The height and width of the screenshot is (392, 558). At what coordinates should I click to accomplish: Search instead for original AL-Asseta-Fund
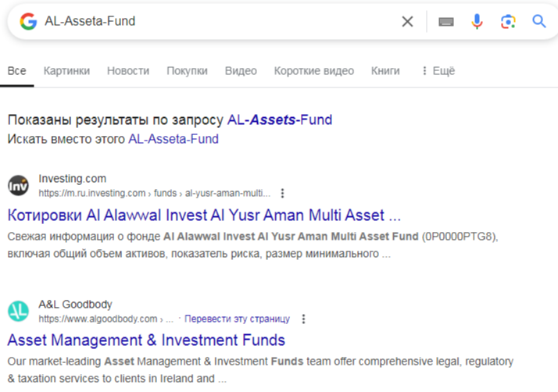tap(173, 139)
